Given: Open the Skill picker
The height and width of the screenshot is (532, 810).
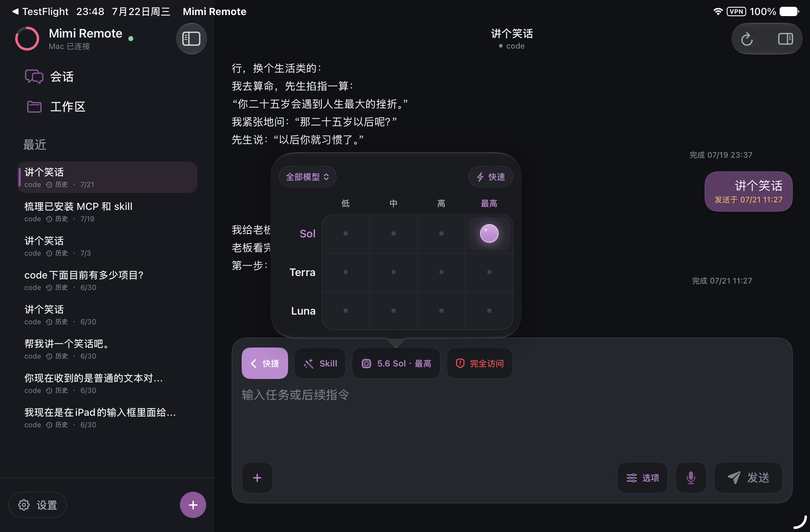Looking at the screenshot, I should click(x=320, y=363).
